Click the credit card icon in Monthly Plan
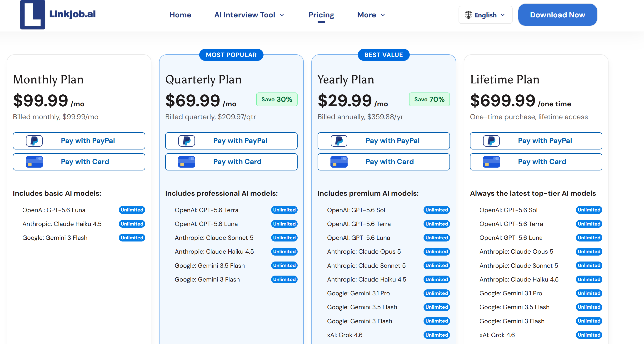The width and height of the screenshot is (644, 344). click(x=34, y=162)
